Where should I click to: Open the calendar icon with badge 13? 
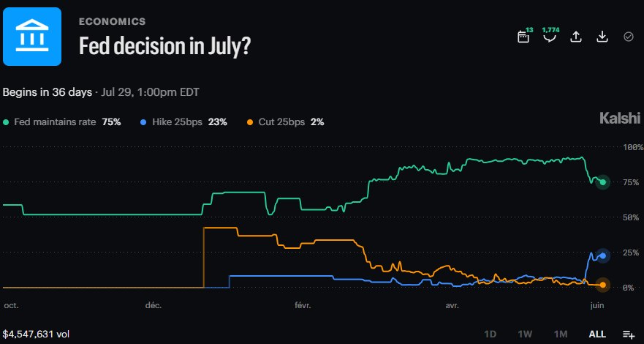(x=523, y=37)
